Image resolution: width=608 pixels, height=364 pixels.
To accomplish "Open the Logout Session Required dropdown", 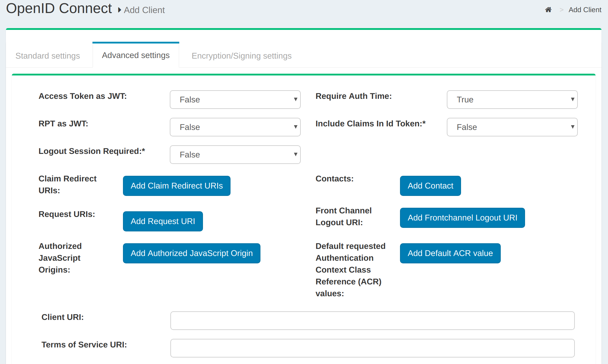I will pos(235,154).
